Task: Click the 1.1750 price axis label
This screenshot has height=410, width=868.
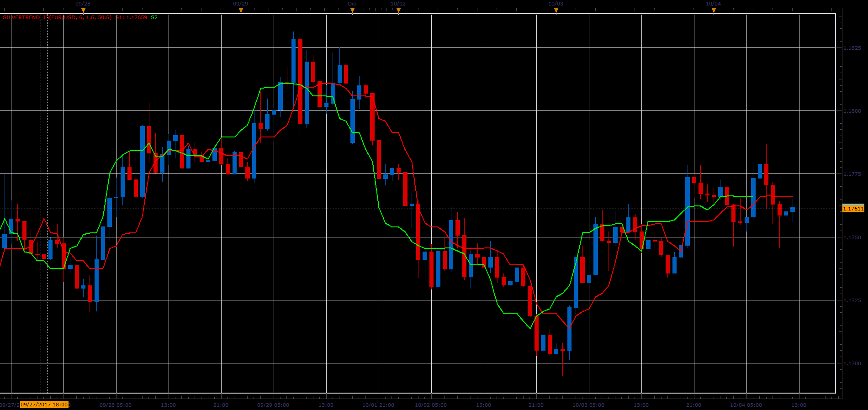Action: point(852,237)
